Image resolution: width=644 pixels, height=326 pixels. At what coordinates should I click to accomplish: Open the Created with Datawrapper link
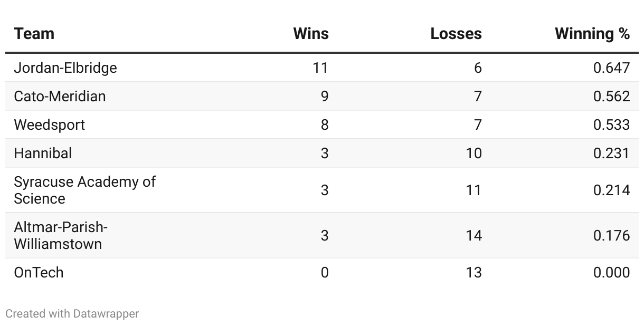coord(72,314)
